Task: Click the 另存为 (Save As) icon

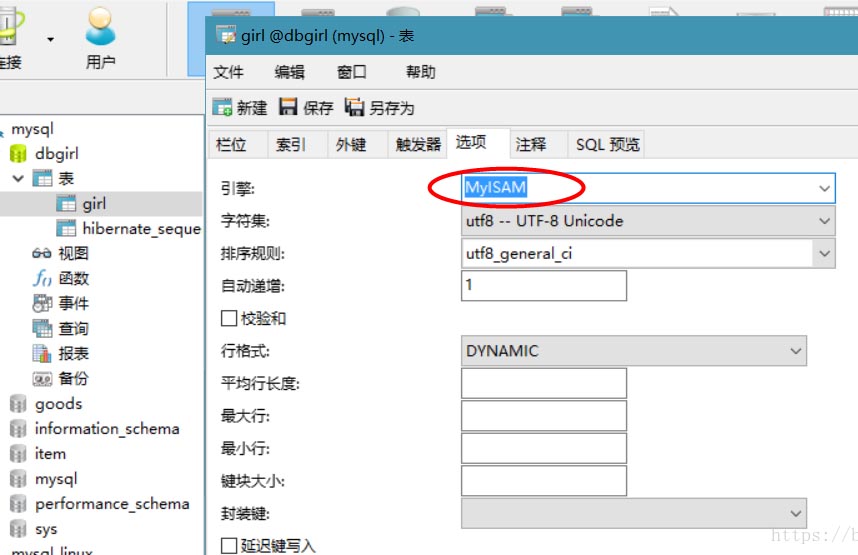Action: point(354,107)
